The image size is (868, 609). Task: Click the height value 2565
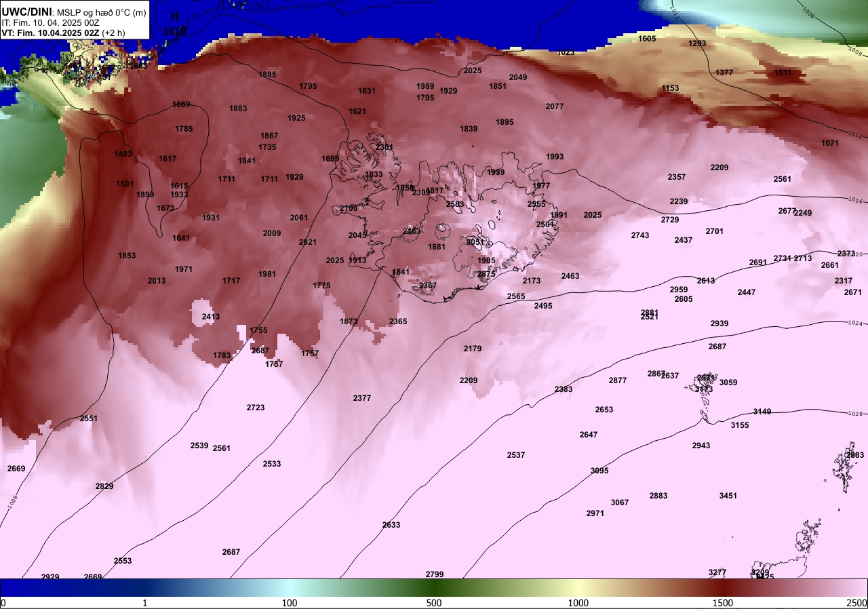(516, 296)
